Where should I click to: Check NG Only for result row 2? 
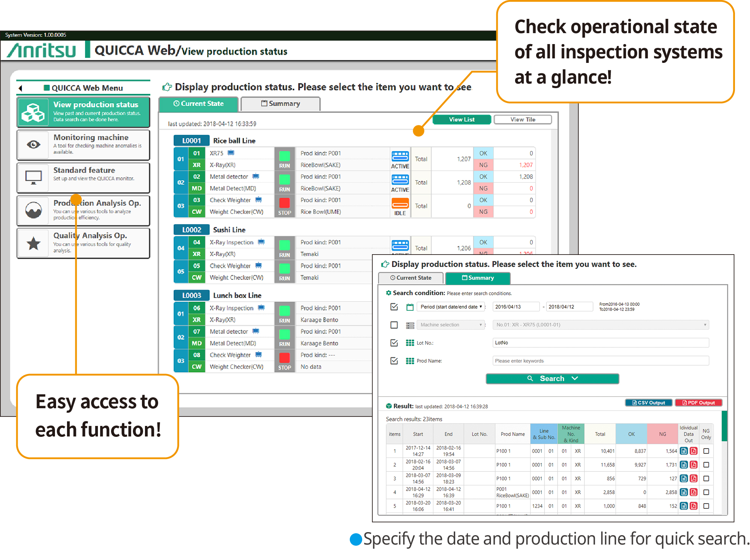point(706,465)
